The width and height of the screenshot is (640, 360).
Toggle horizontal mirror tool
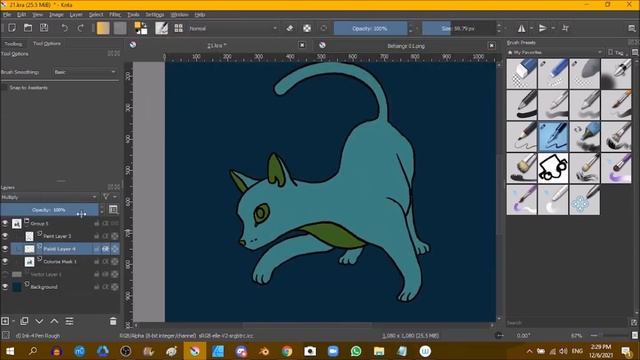(522, 28)
